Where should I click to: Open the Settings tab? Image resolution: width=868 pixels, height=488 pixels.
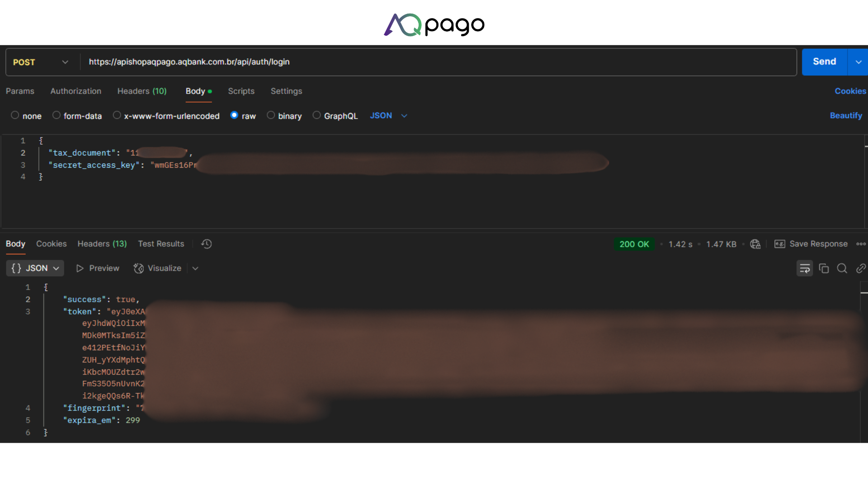286,91
